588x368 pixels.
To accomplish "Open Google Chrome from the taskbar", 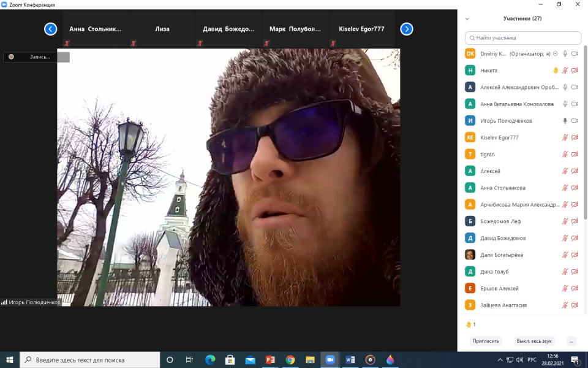I will coord(290,360).
